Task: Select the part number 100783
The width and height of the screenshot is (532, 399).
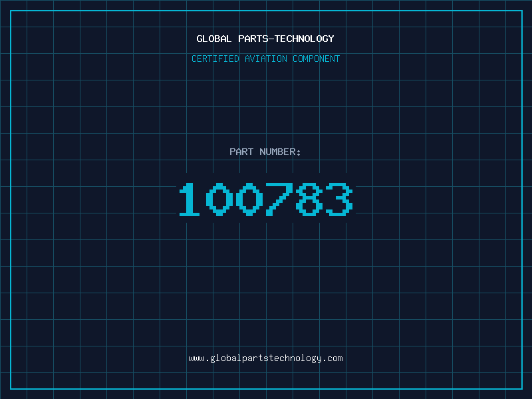Action: pos(266,199)
